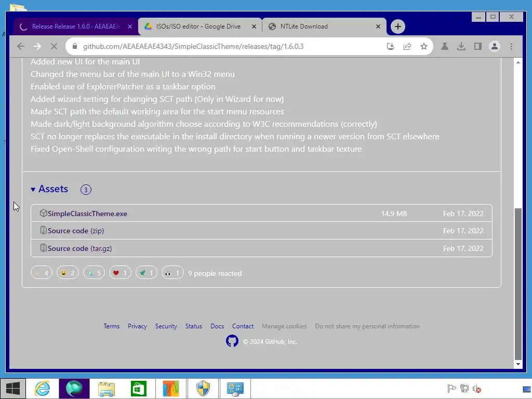Click the 14.9 MB file size text

coord(394,214)
